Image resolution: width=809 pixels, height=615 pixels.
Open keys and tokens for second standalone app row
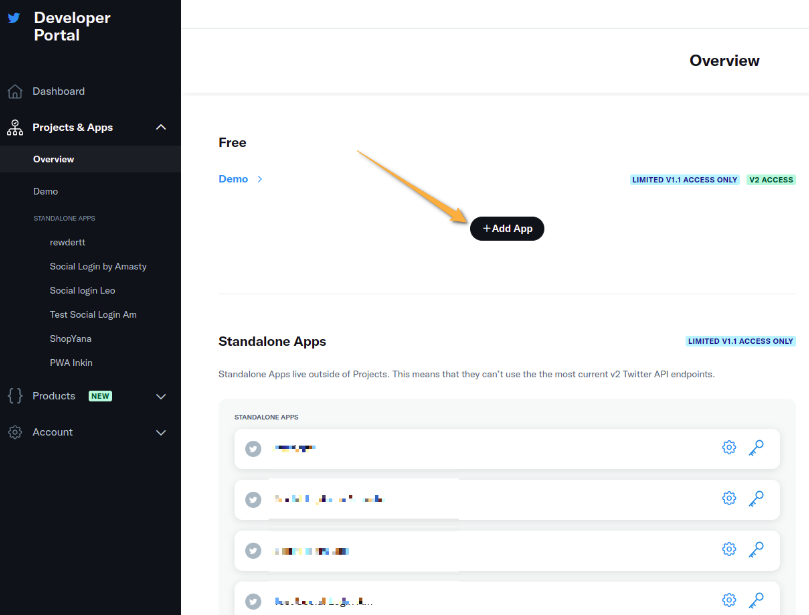pos(756,498)
